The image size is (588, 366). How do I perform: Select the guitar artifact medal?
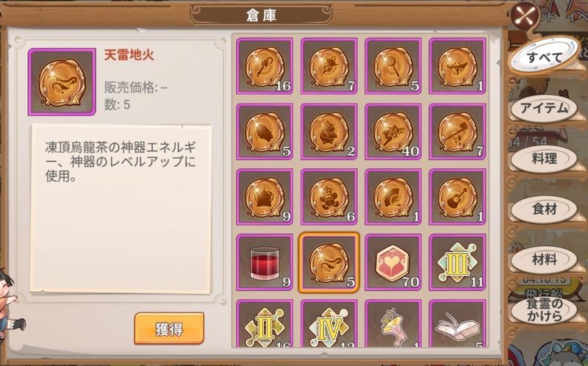457,197
